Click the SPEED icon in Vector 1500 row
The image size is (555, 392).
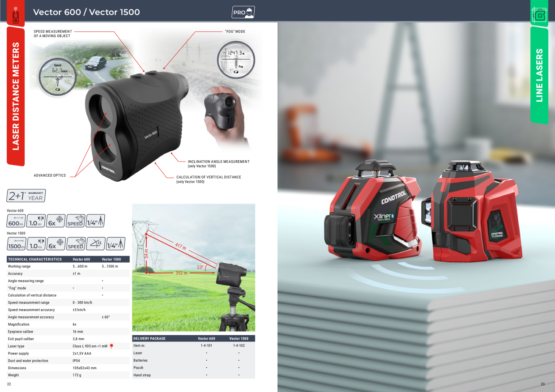[76, 244]
